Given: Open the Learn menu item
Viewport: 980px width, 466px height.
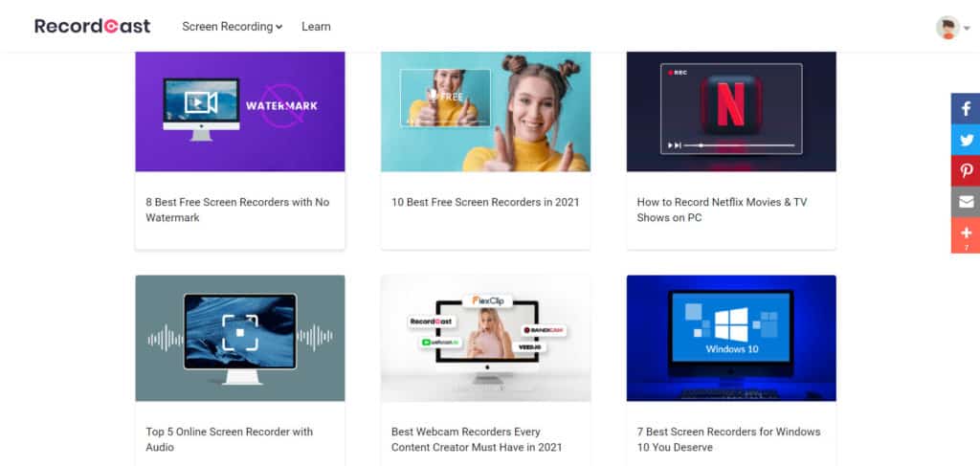Looking at the screenshot, I should click(x=316, y=27).
